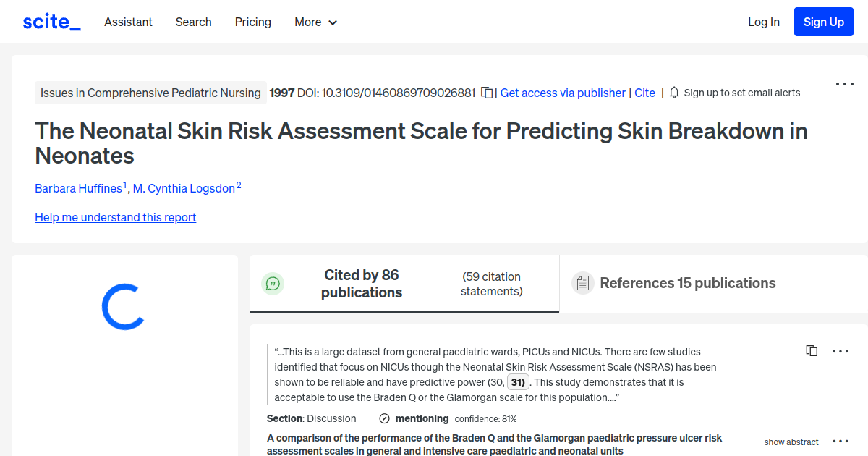Click the green quotation mark Cited by icon
The width and height of the screenshot is (868, 456).
pyautogui.click(x=273, y=283)
